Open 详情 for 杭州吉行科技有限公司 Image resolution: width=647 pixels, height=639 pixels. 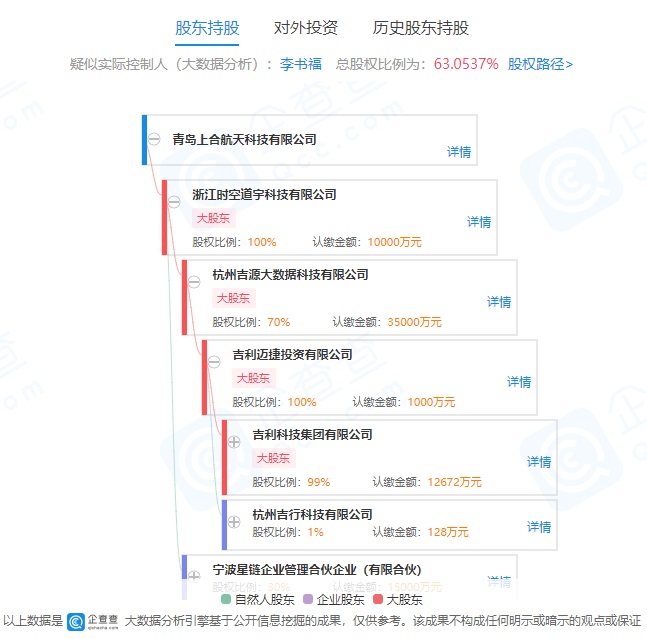[539, 527]
